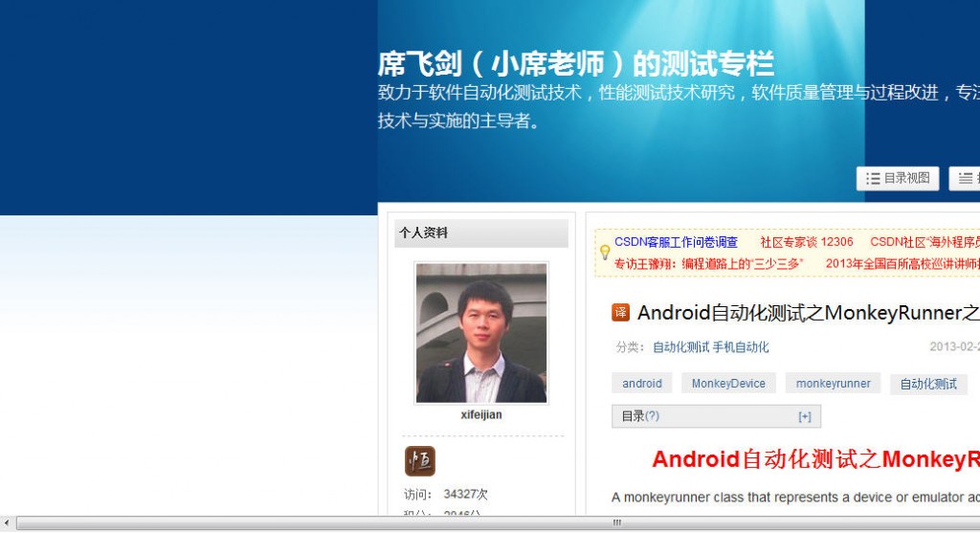Open the xifeijian username link
The image size is (980, 533).
click(x=481, y=415)
